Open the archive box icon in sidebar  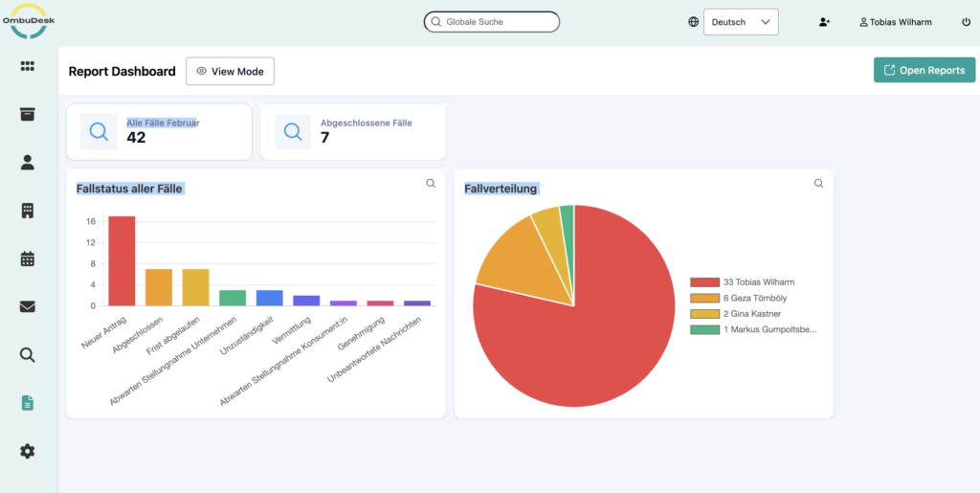[28, 114]
